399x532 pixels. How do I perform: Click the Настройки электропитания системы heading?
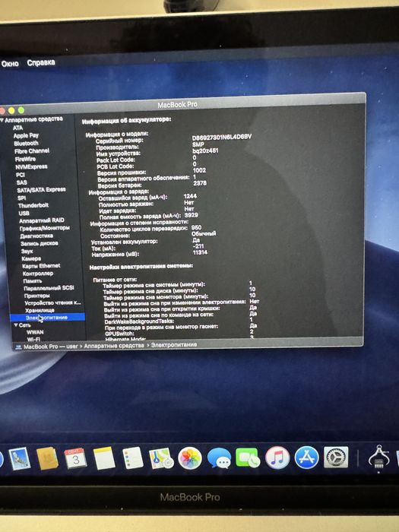141,267
